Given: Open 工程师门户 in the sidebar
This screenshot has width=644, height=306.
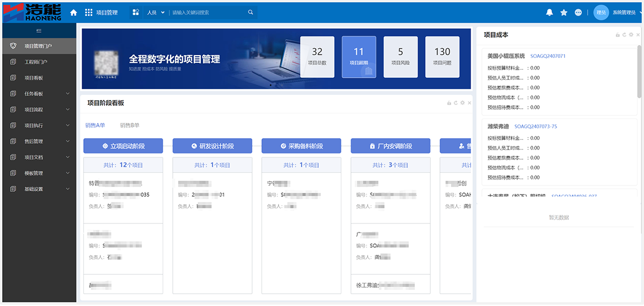Looking at the screenshot, I should (38, 62).
